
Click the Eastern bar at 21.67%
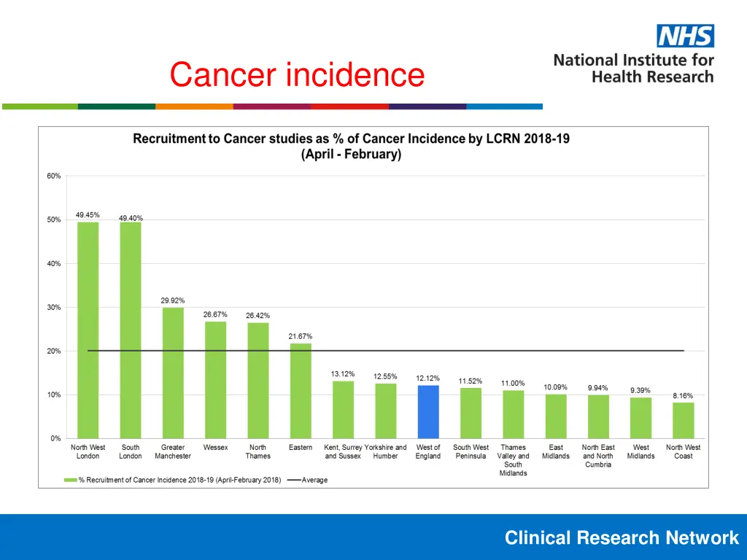point(301,391)
